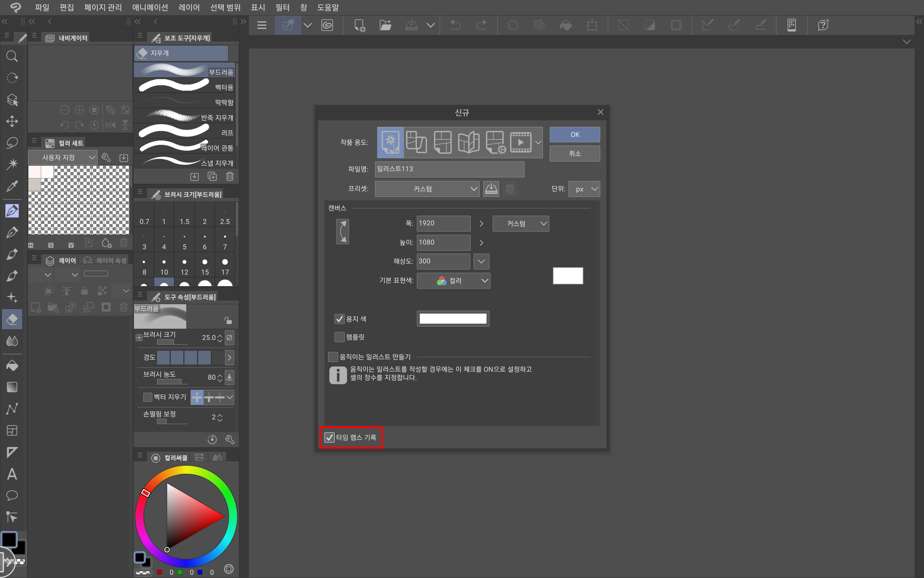Open the 애니메이션 menu

click(150, 7)
